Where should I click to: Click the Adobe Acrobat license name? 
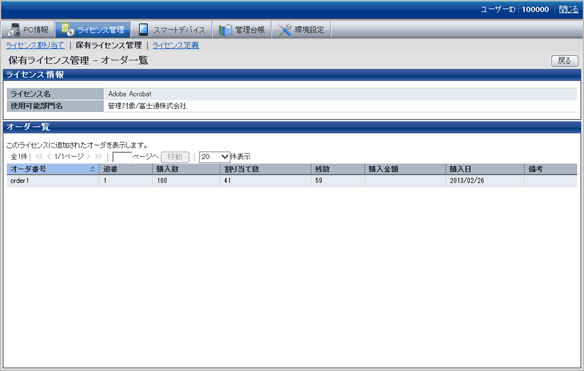point(130,94)
